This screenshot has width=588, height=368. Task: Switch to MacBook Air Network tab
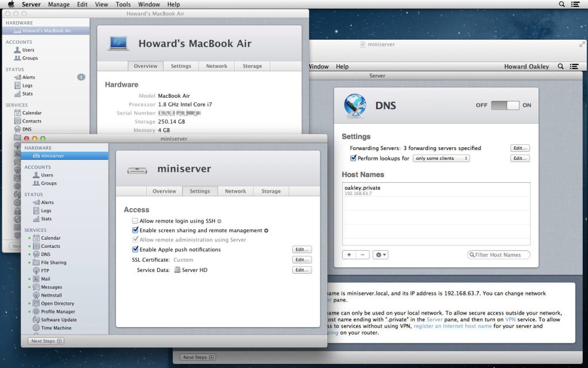pyautogui.click(x=216, y=66)
